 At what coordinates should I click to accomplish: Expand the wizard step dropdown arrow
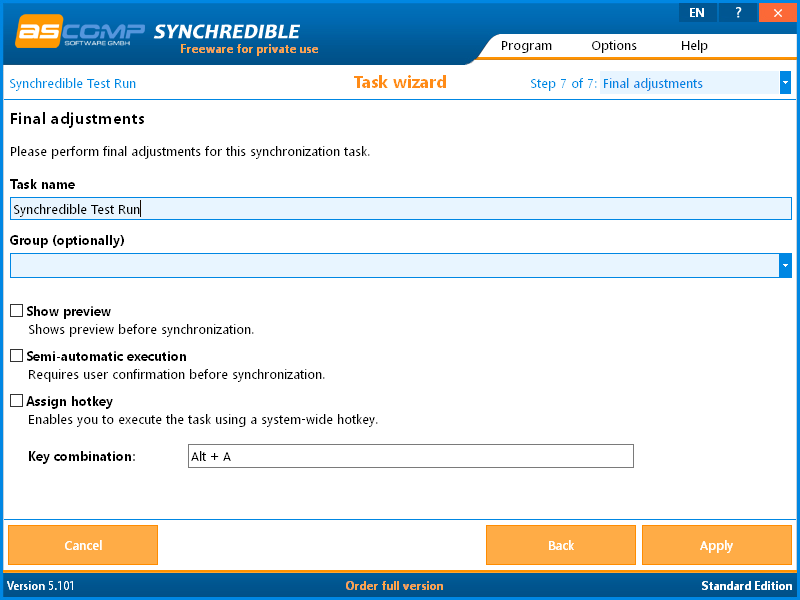[785, 83]
